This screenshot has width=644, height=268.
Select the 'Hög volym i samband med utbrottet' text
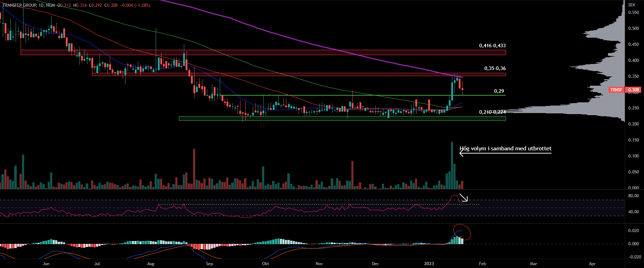505,148
